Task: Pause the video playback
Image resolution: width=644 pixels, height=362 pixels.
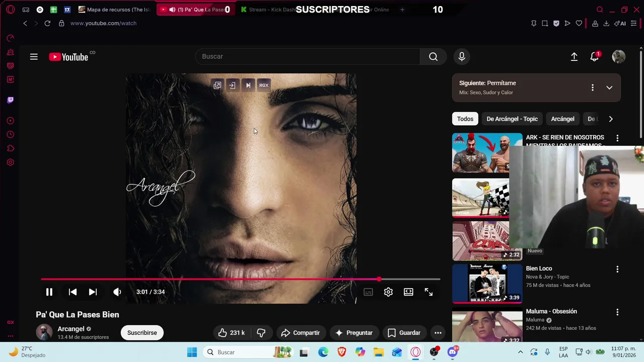Action: (x=49, y=292)
